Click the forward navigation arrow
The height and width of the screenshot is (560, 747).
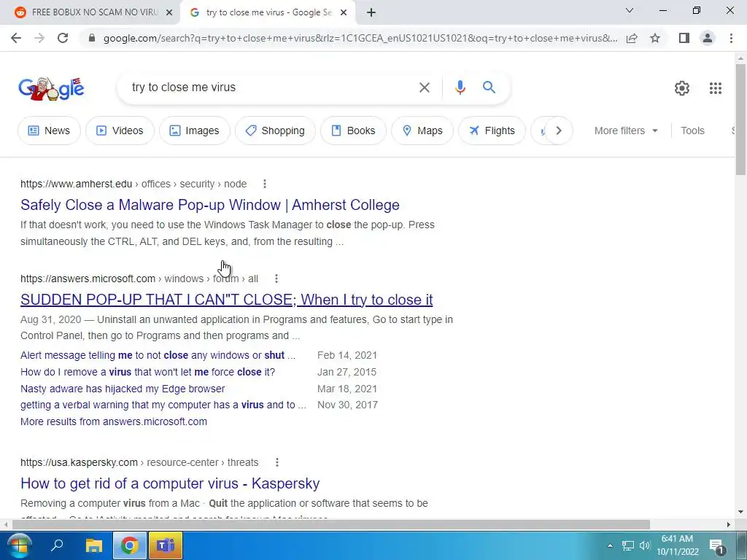(x=39, y=38)
